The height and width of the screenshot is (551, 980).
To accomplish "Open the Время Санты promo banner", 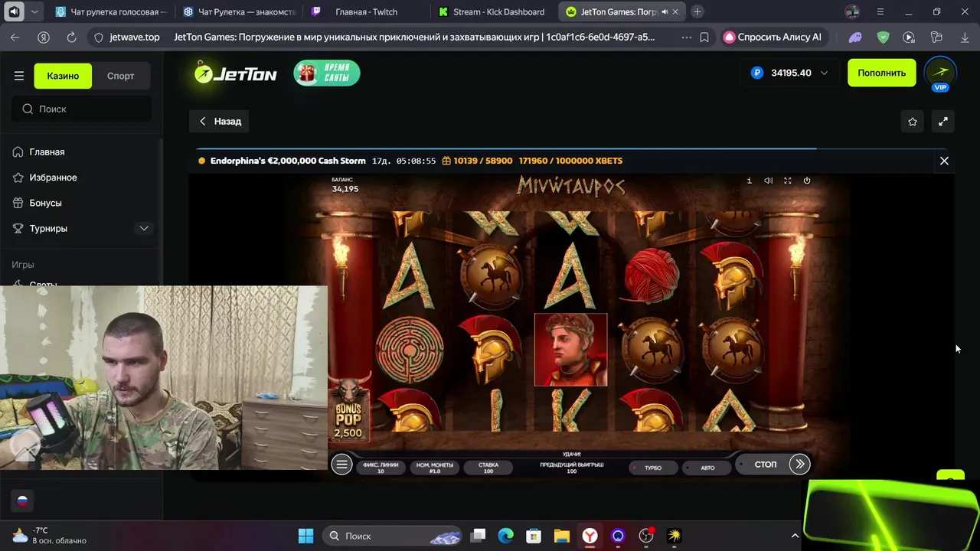I will 327,73.
